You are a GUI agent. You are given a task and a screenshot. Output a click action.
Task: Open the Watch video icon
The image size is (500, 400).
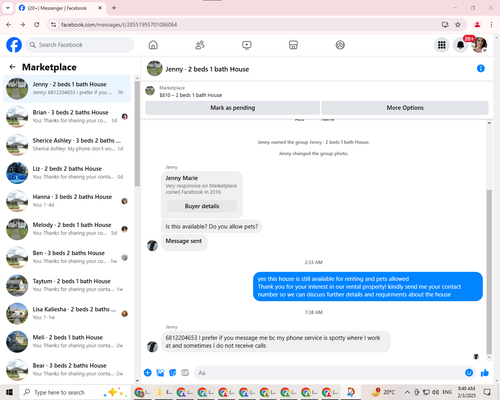point(247,45)
